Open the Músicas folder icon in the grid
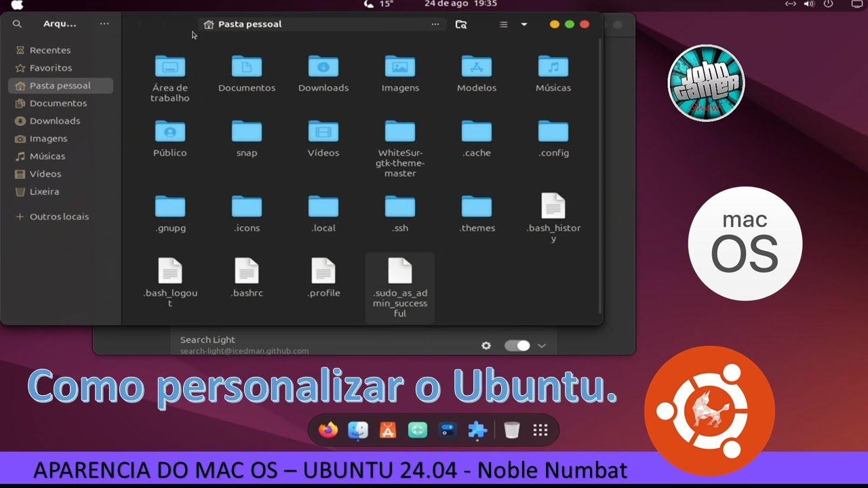The image size is (868, 488). (553, 73)
